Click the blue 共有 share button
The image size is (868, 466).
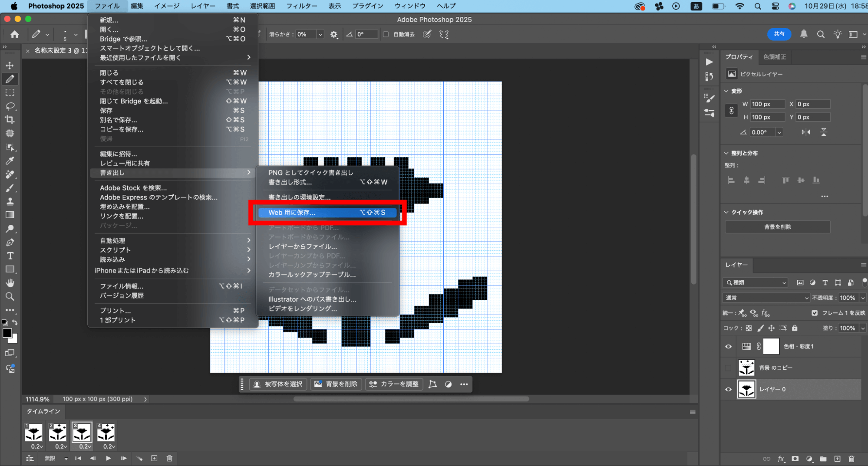pyautogui.click(x=779, y=34)
